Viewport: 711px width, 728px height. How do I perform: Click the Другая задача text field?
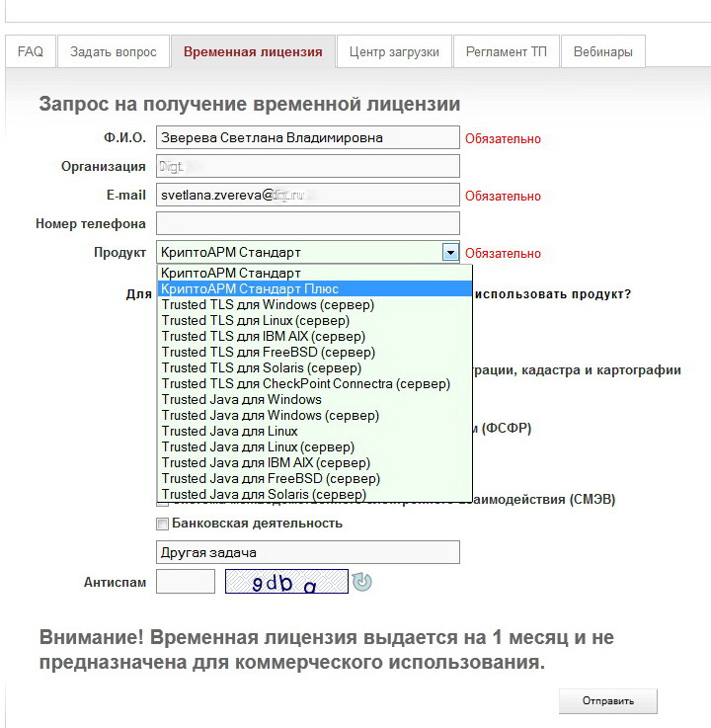[x=308, y=552]
